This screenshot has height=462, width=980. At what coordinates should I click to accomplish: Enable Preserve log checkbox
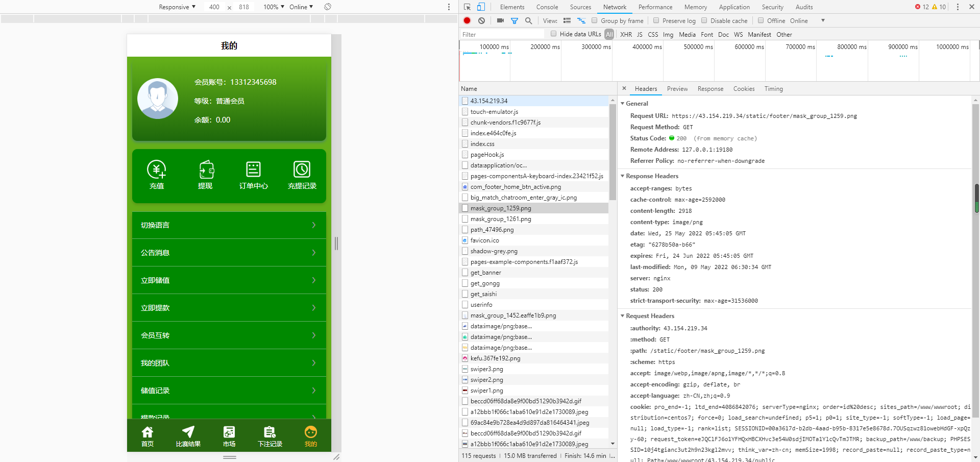pos(656,20)
